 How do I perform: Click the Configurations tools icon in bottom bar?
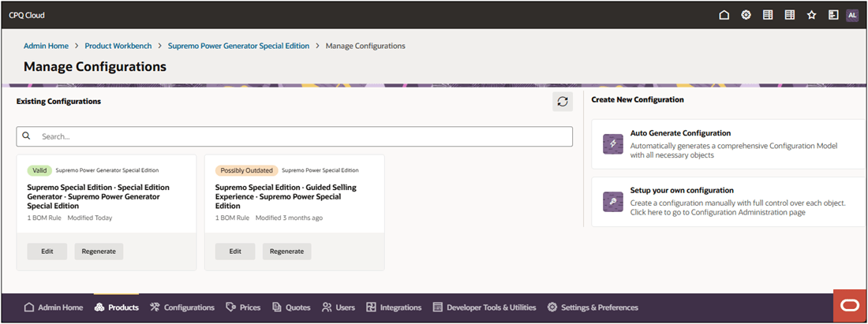pyautogui.click(x=155, y=307)
